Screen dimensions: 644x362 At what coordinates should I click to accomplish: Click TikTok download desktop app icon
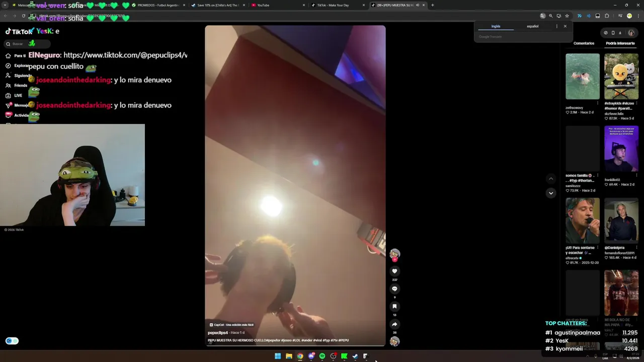pos(620,33)
